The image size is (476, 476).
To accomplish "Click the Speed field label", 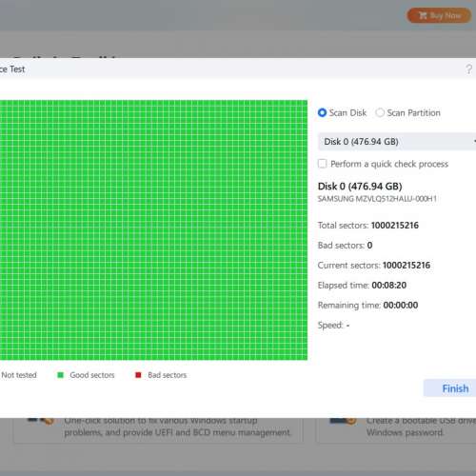I will pos(330,326).
